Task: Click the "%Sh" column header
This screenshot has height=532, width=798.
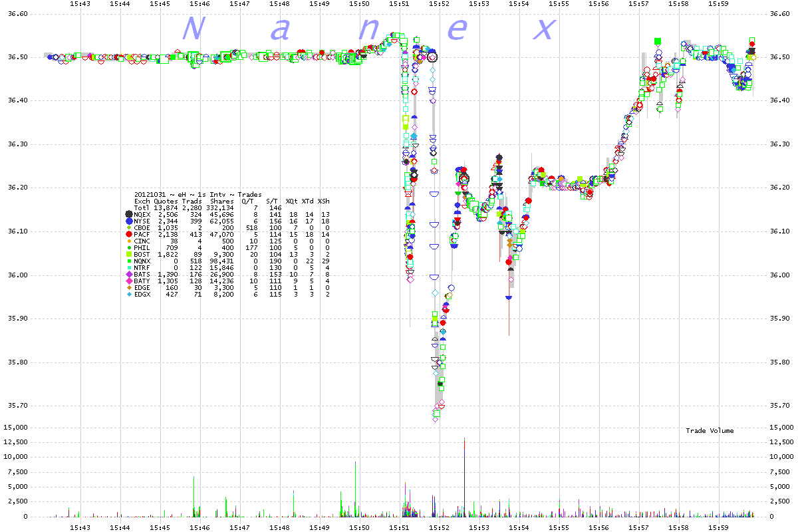Action: (324, 201)
